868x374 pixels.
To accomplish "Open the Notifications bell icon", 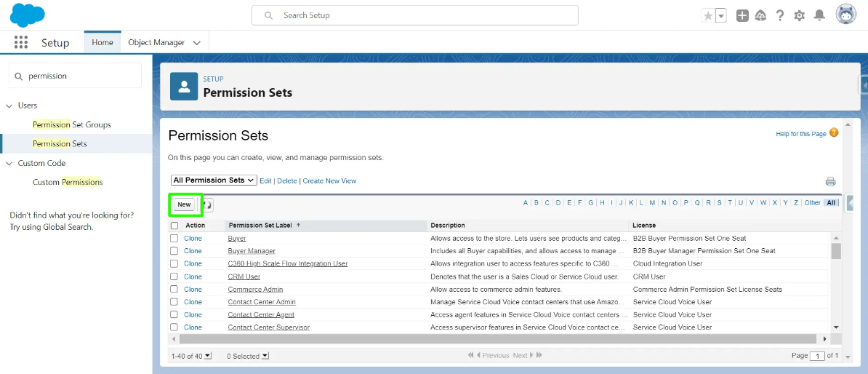I will click(x=819, y=15).
